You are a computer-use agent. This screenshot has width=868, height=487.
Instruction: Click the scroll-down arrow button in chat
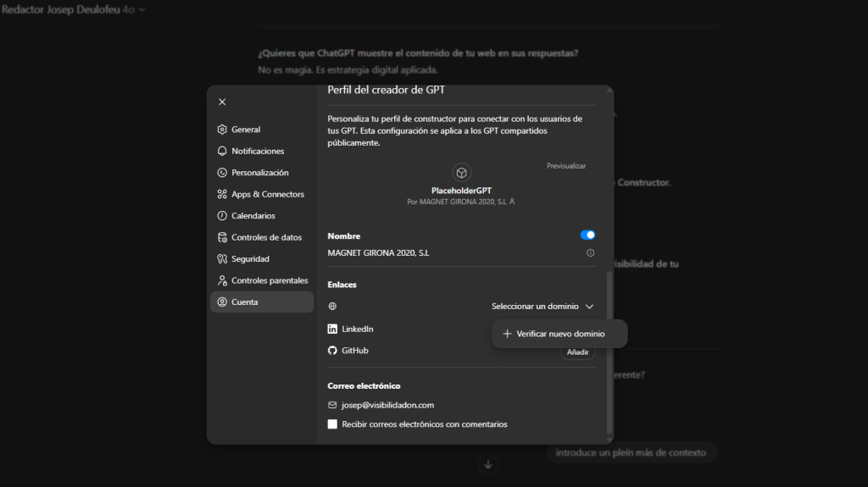pos(487,464)
